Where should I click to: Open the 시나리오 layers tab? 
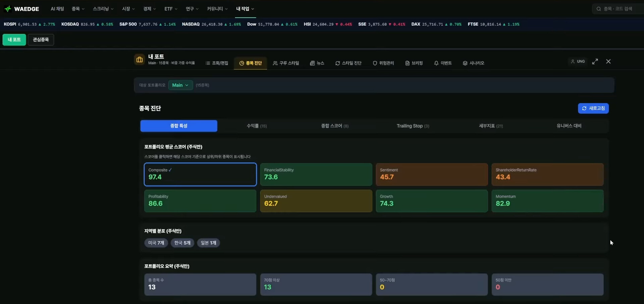click(x=473, y=63)
